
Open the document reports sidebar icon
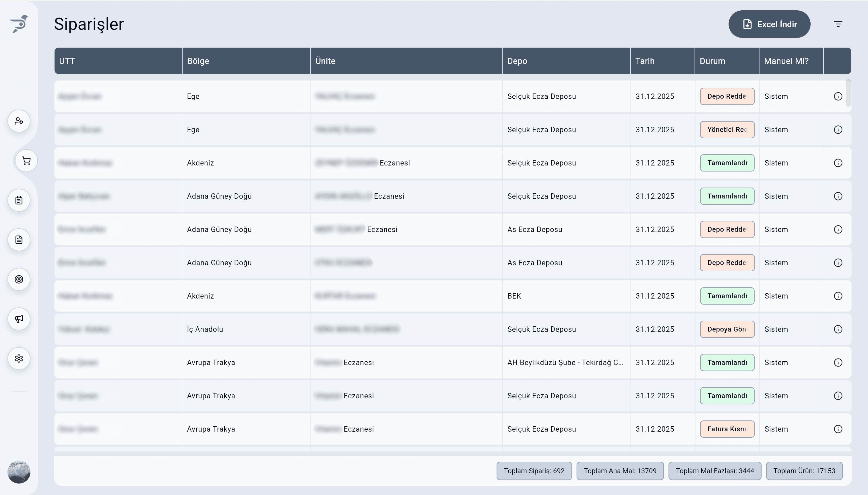19,240
